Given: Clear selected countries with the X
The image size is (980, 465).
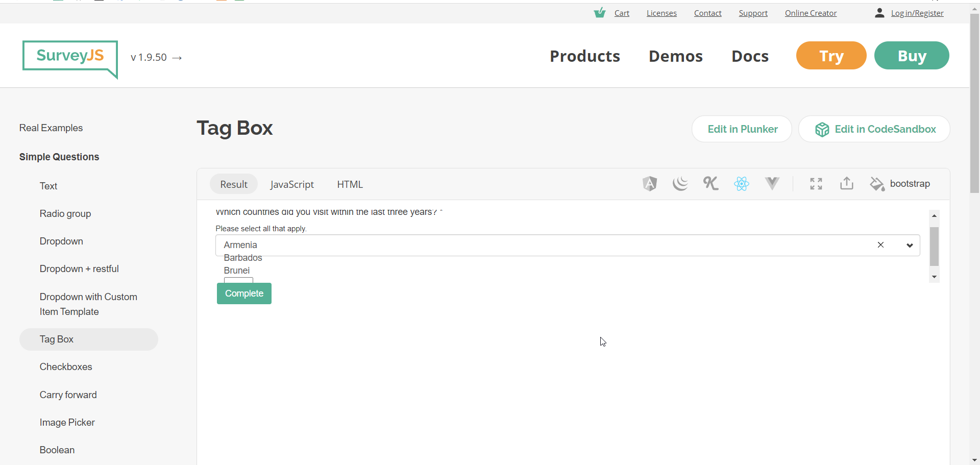Looking at the screenshot, I should coord(880,245).
